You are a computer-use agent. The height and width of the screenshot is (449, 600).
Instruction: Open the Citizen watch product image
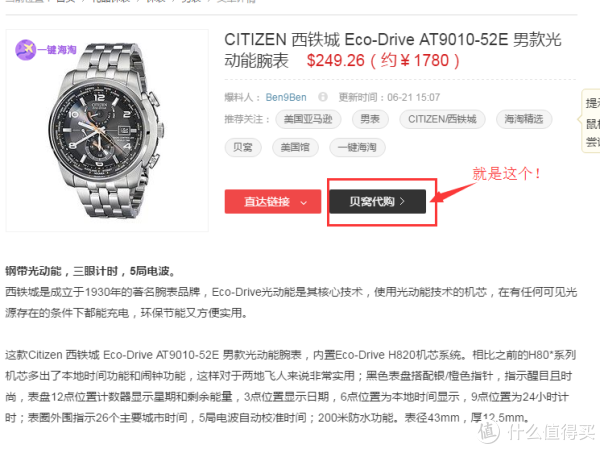click(107, 131)
